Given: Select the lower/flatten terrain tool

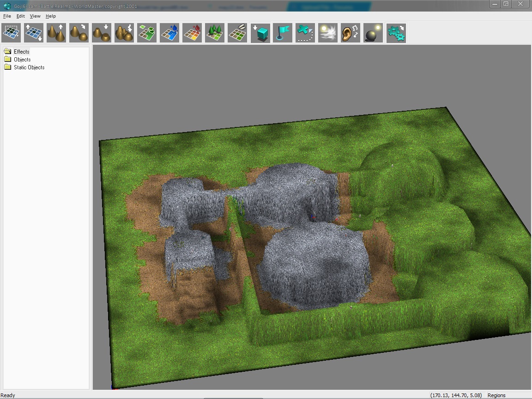Looking at the screenshot, I should pos(102,33).
